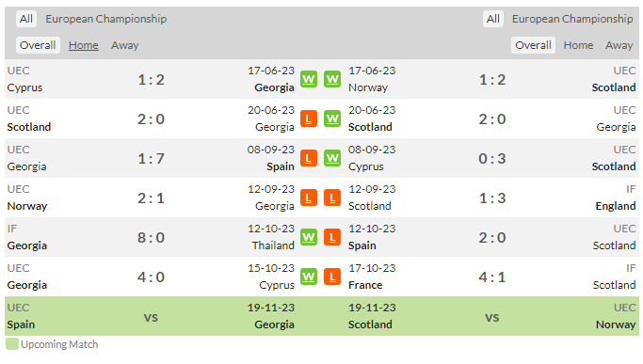This screenshot has width=643, height=364.
Task: Click the W badge for Georgia vs Thailand 8:0
Action: click(309, 237)
